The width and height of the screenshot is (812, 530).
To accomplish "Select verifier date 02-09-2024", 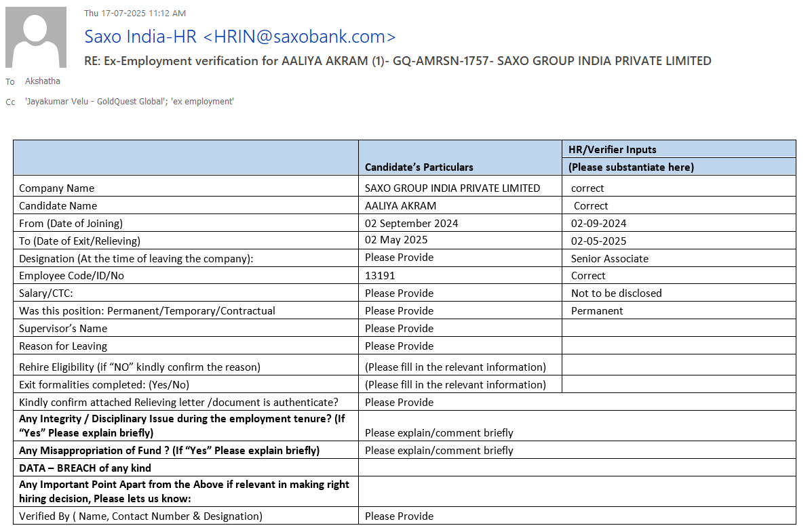I will (598, 224).
